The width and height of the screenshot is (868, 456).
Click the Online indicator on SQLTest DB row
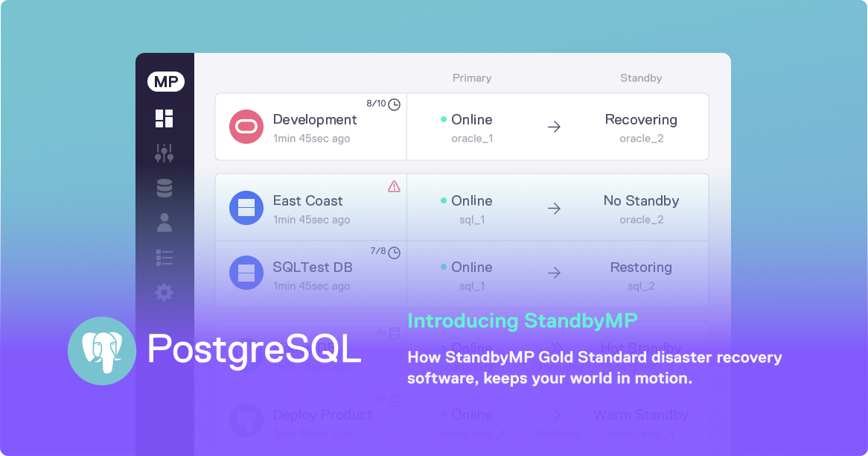pyautogui.click(x=443, y=267)
